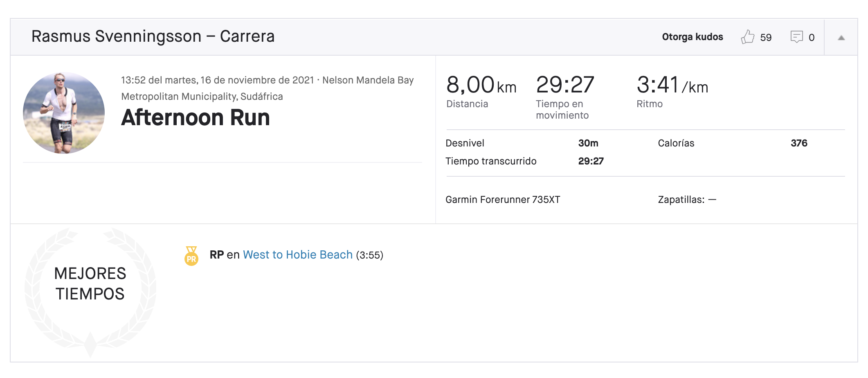Click the Rasmus Svenningsson – Carrera header
The width and height of the screenshot is (868, 378).
coord(153,36)
